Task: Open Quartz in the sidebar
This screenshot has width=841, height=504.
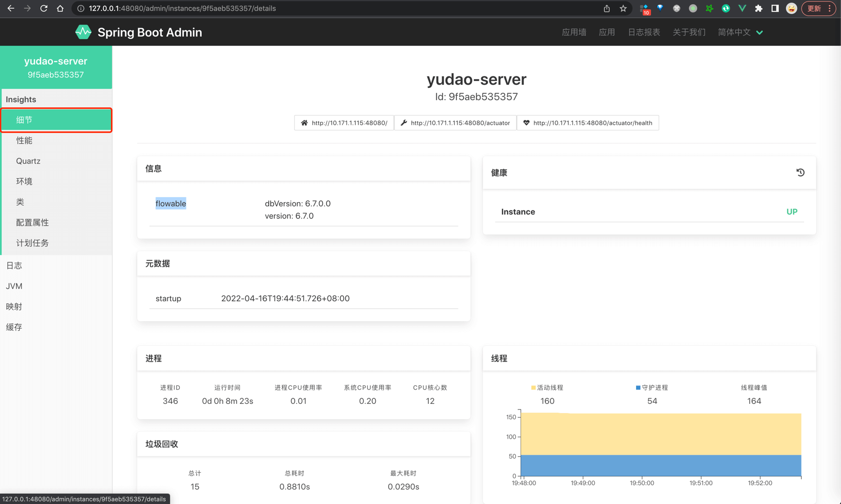Action: pyautogui.click(x=28, y=161)
